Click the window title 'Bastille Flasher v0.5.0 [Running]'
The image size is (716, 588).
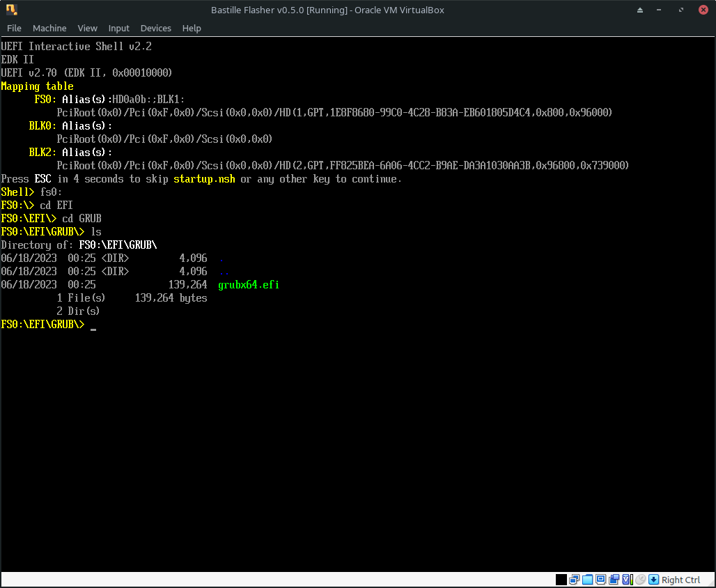point(281,10)
